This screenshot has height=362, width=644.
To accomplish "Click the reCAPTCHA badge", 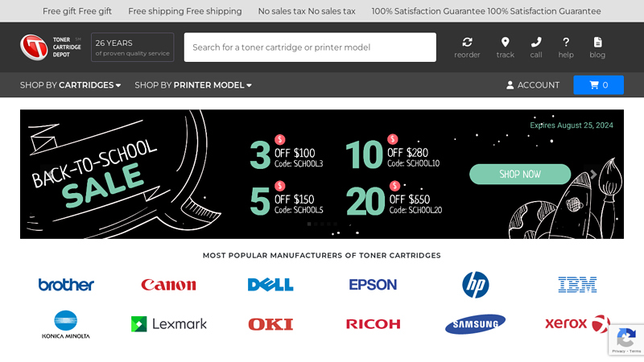I will tap(626, 339).
